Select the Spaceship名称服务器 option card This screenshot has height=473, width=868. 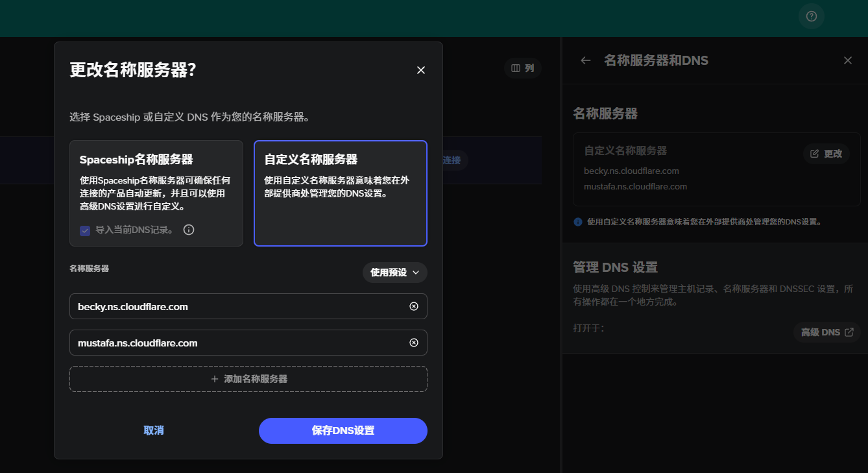(x=156, y=193)
